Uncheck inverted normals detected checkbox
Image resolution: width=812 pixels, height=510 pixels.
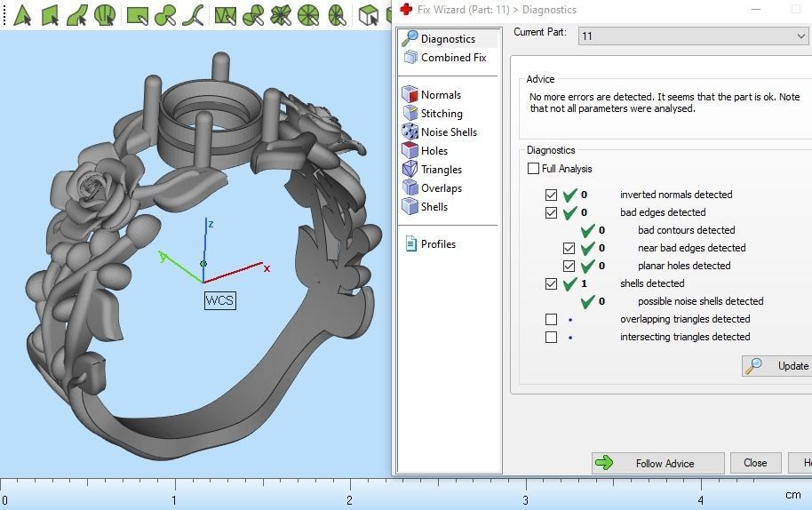click(551, 195)
